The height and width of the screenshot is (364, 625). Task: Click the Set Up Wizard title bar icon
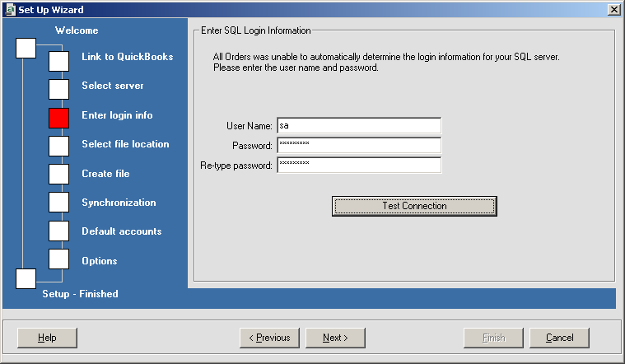click(x=10, y=9)
